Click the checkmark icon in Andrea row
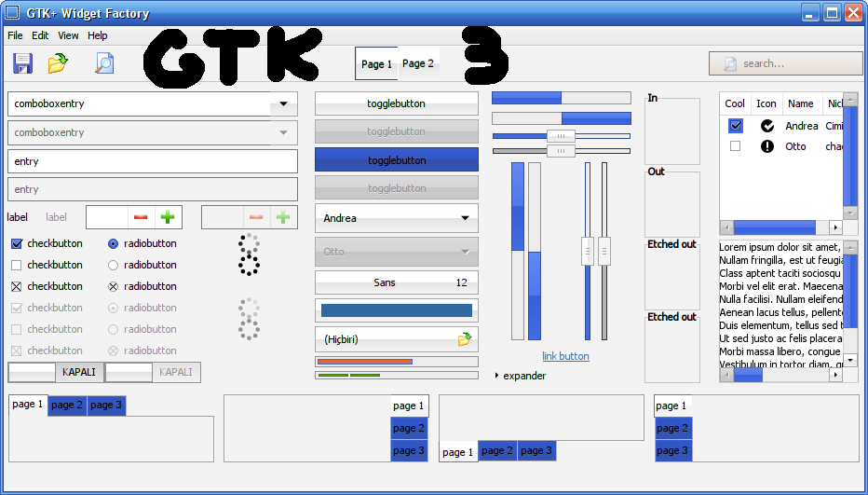868x495 pixels. pos(766,126)
